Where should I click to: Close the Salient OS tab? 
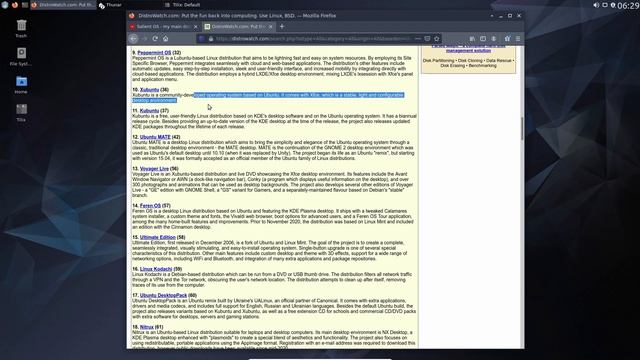[x=196, y=27]
